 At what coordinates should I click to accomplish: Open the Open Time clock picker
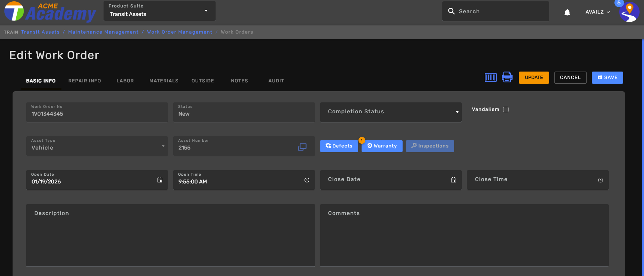pyautogui.click(x=307, y=180)
